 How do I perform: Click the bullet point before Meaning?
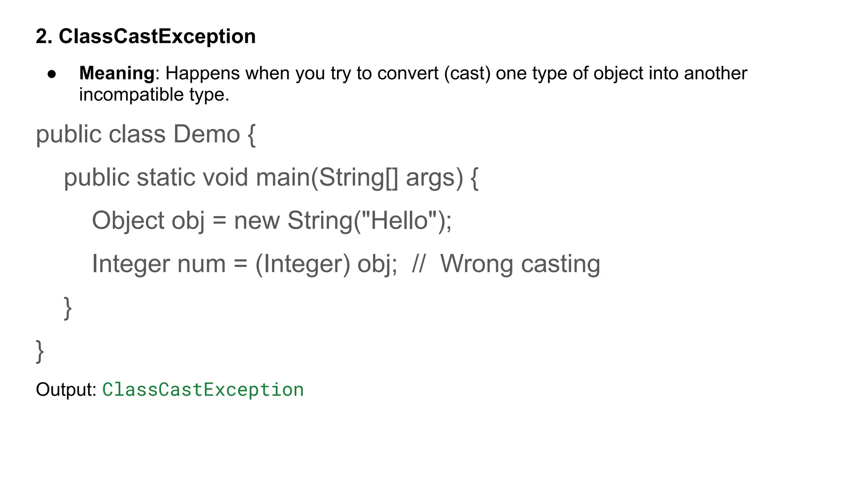(52, 74)
